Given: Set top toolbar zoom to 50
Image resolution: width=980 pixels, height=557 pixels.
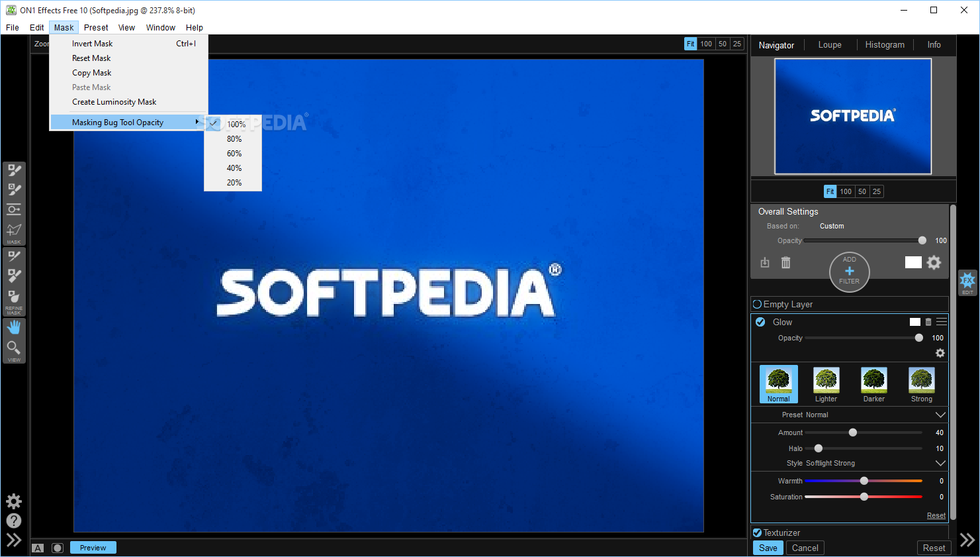Looking at the screenshot, I should (723, 44).
